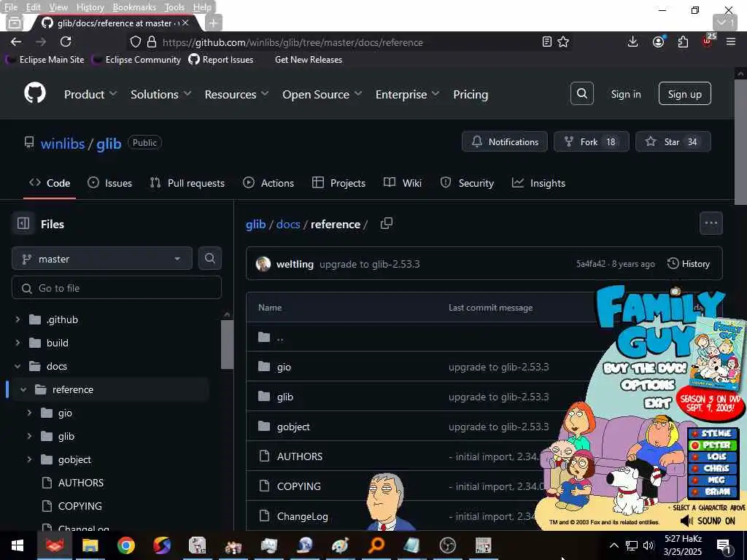Open the downloads arrow icon in toolbar
The image size is (747, 560).
point(632,42)
